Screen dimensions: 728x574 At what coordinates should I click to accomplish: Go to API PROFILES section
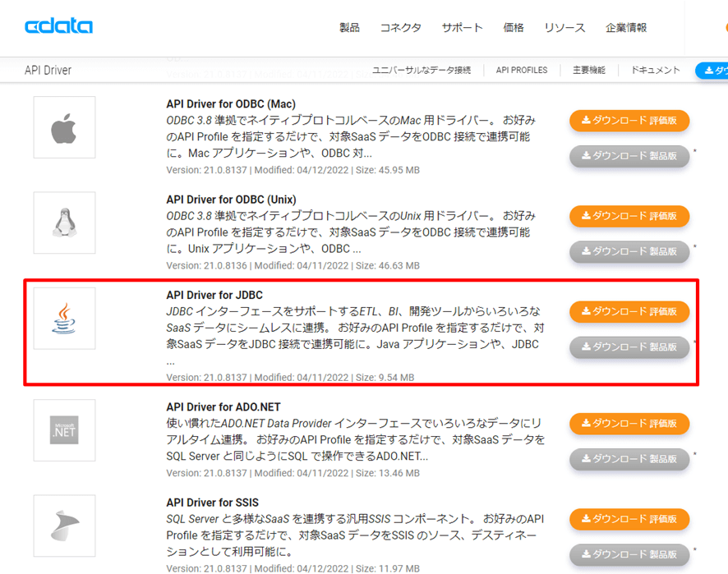tap(522, 70)
